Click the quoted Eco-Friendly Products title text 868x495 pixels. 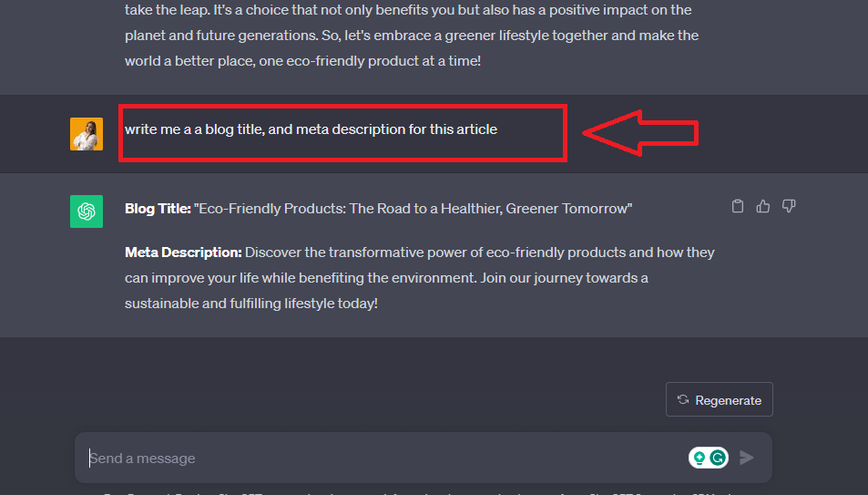coord(413,209)
